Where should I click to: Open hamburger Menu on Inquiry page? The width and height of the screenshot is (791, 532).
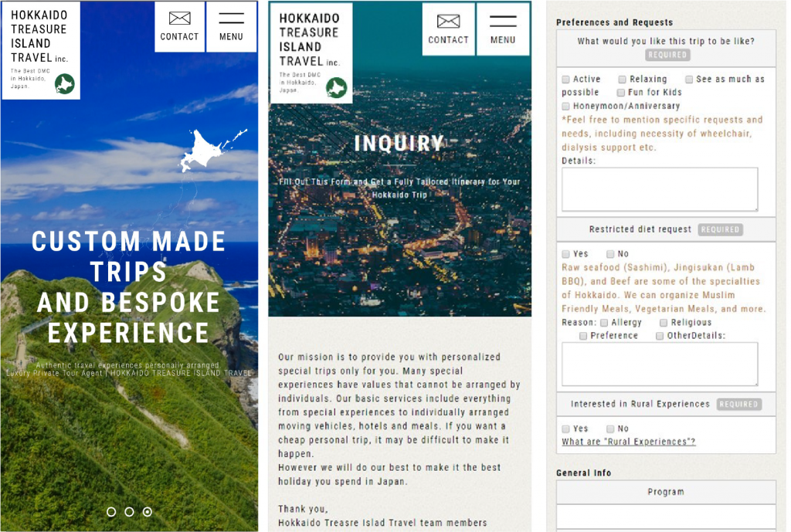503,29
